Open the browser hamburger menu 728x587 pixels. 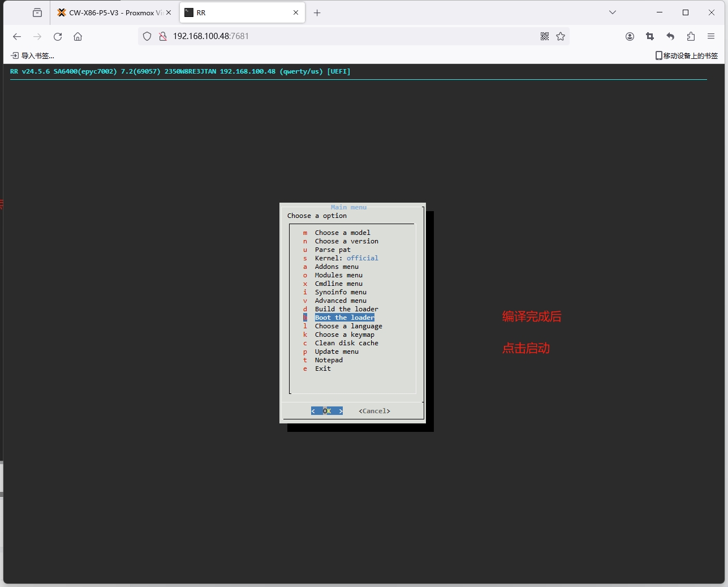tap(711, 36)
